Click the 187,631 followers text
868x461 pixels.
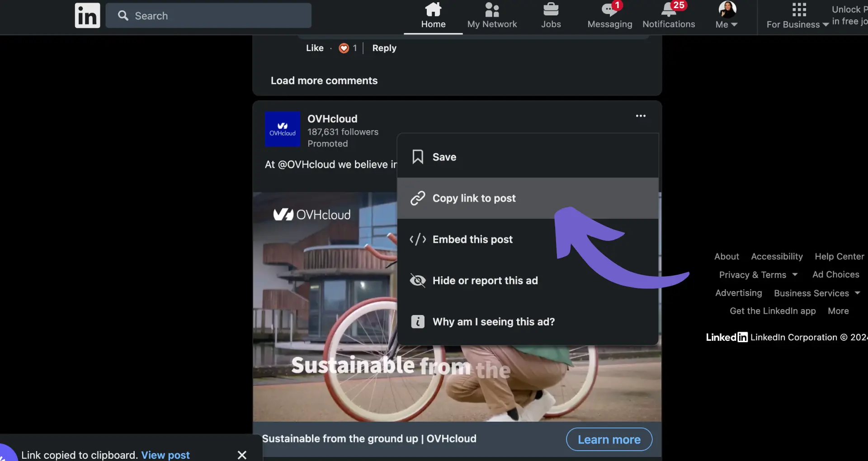click(x=343, y=132)
